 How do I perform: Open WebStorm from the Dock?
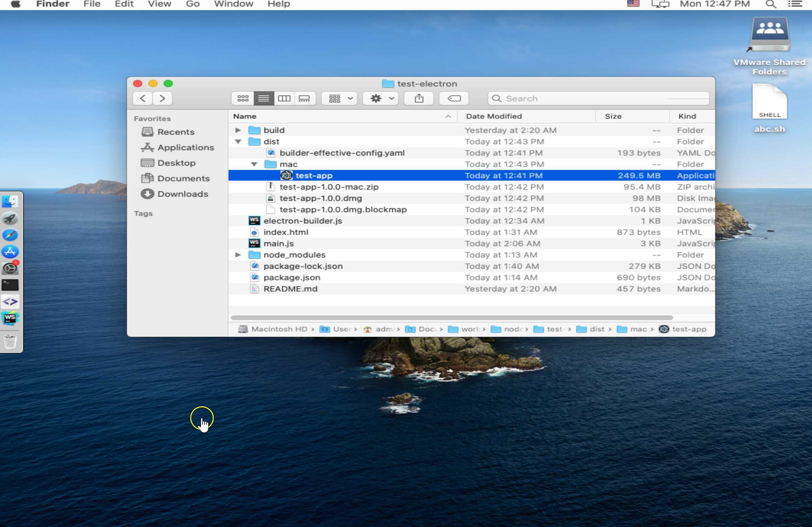(x=10, y=318)
